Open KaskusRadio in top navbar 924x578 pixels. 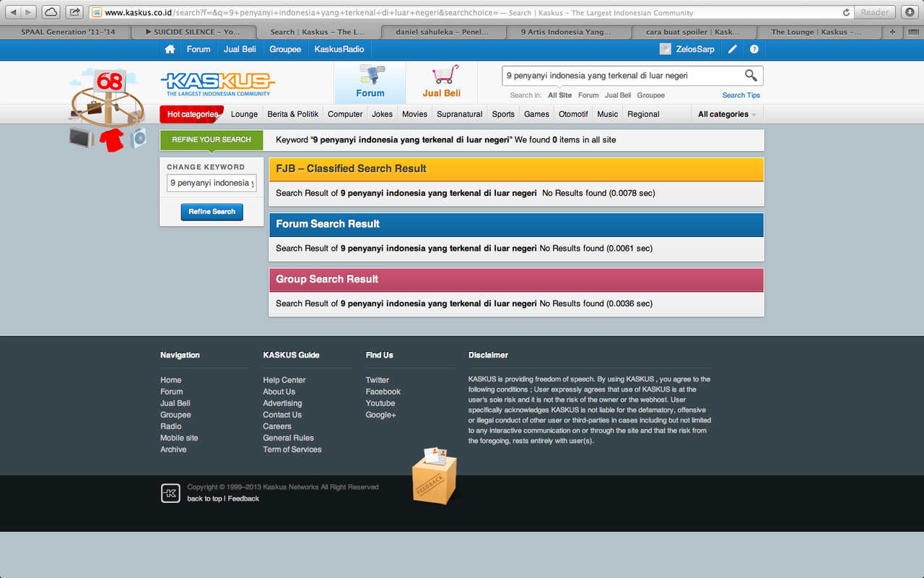pos(339,49)
